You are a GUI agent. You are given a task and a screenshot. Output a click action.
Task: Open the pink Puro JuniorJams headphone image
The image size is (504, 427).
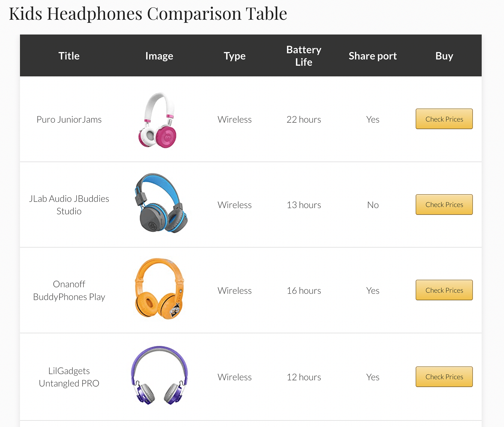[x=158, y=120]
